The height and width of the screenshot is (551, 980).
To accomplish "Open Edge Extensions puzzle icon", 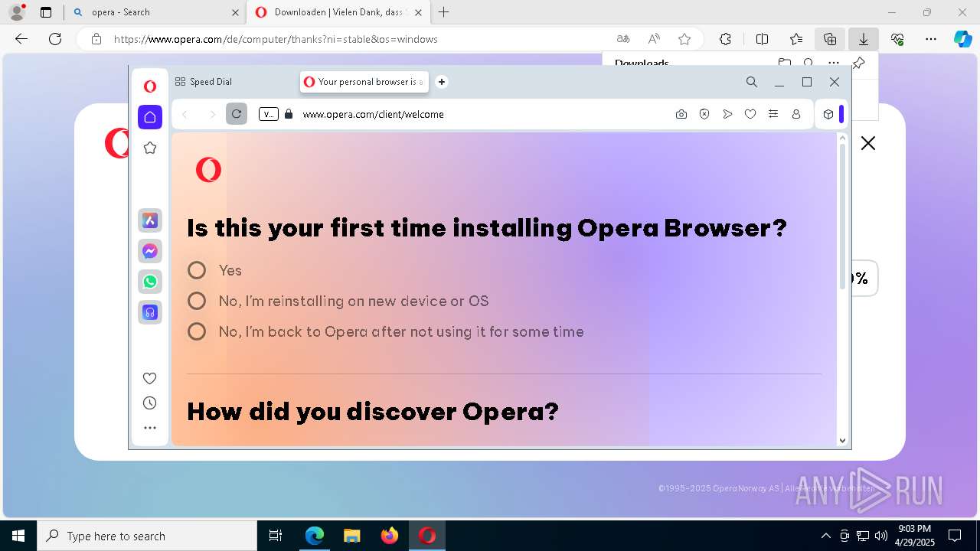I will pos(725,39).
